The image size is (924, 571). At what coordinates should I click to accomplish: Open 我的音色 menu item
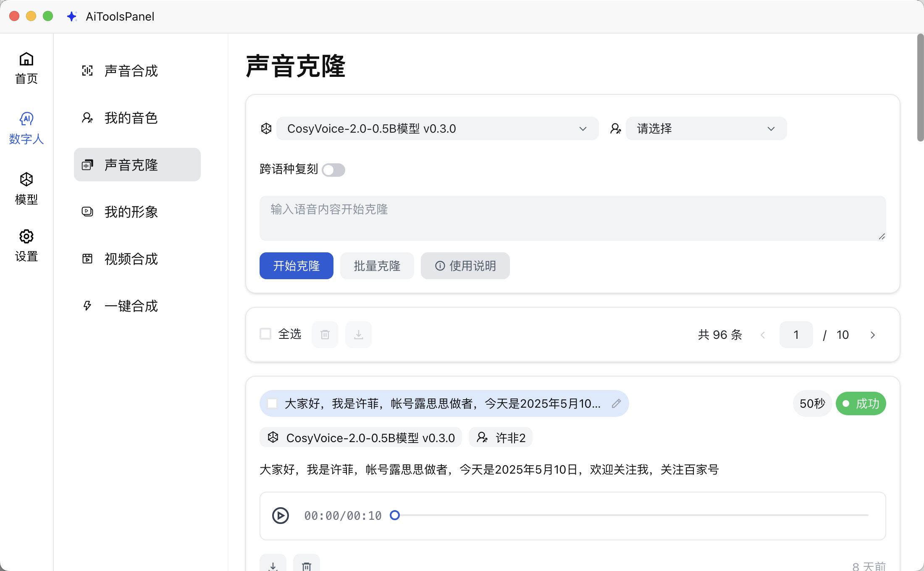pyautogui.click(x=137, y=118)
